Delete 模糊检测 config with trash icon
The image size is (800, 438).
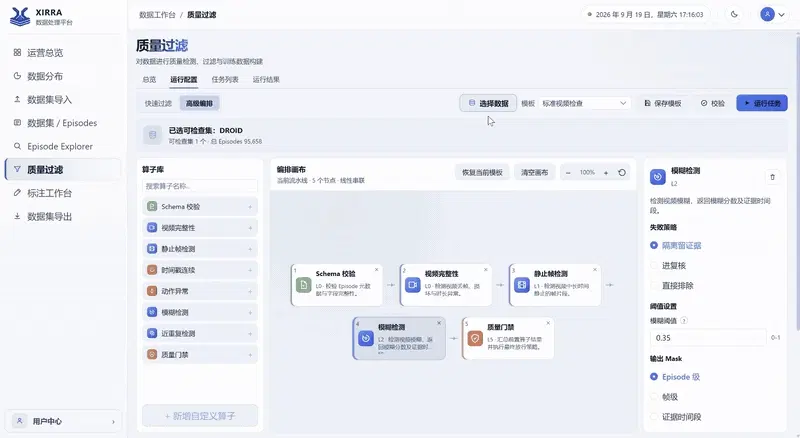click(x=772, y=177)
